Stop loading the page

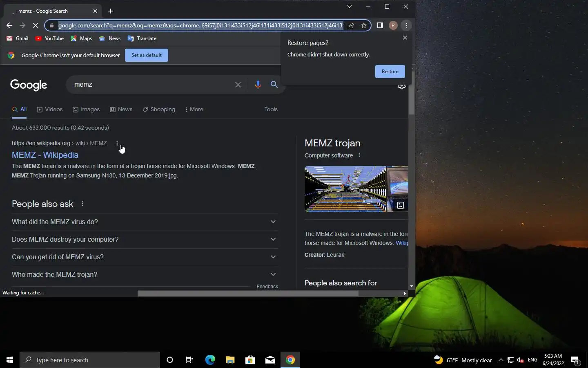pyautogui.click(x=36, y=25)
